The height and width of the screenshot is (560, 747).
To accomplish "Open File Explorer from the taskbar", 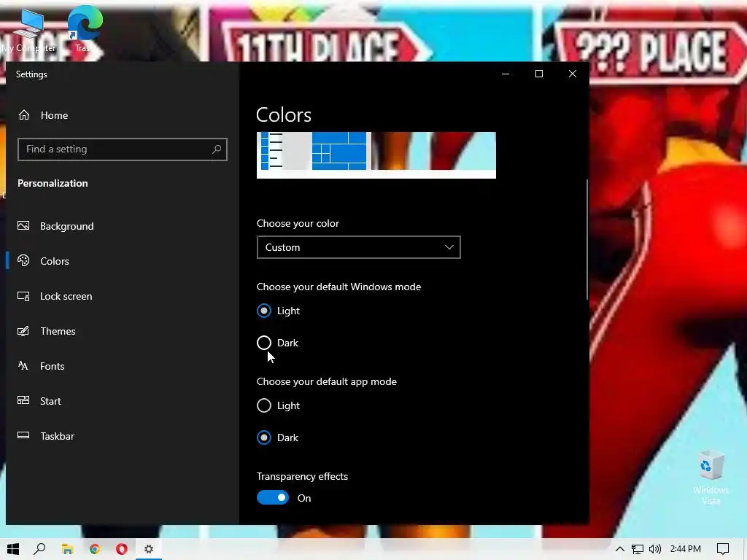I will point(67,549).
